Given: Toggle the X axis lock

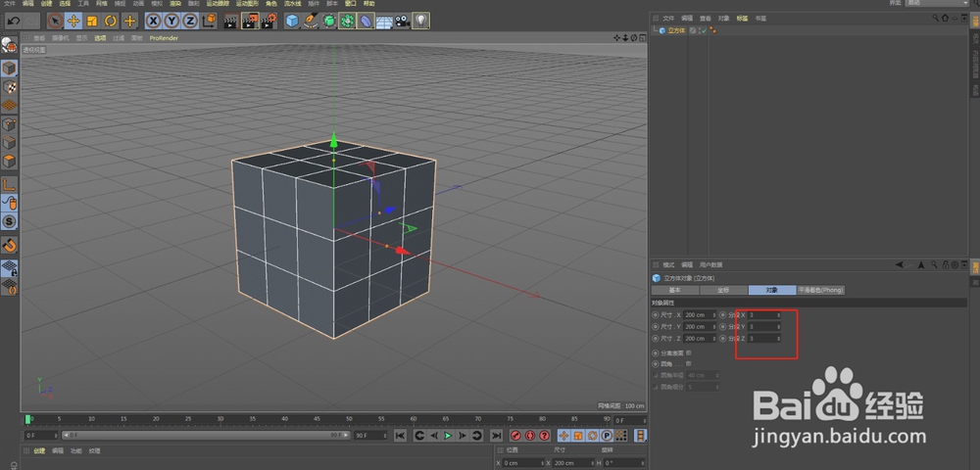Looking at the screenshot, I should pyautogui.click(x=155, y=20).
